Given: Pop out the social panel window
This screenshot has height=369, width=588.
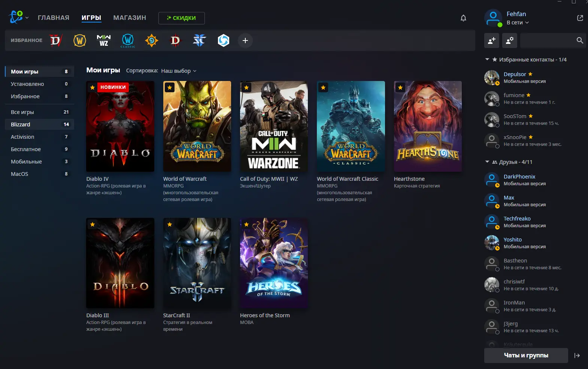Looking at the screenshot, I should coord(580,18).
